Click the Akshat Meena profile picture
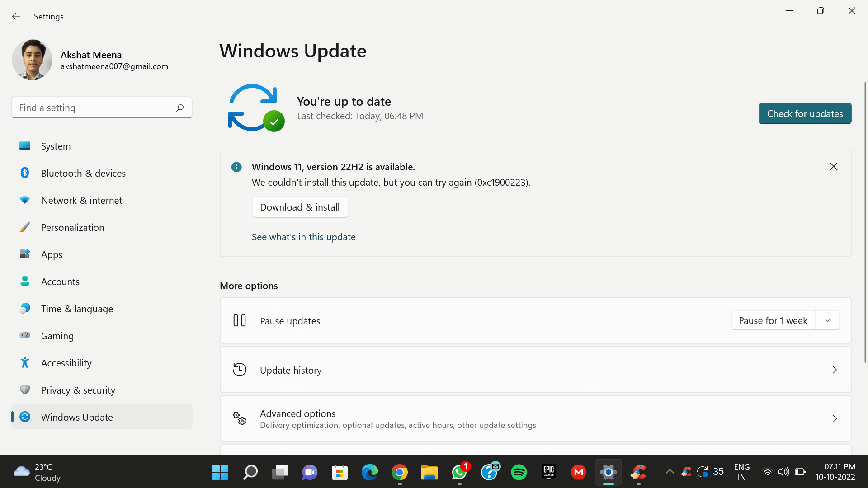 pos(32,60)
